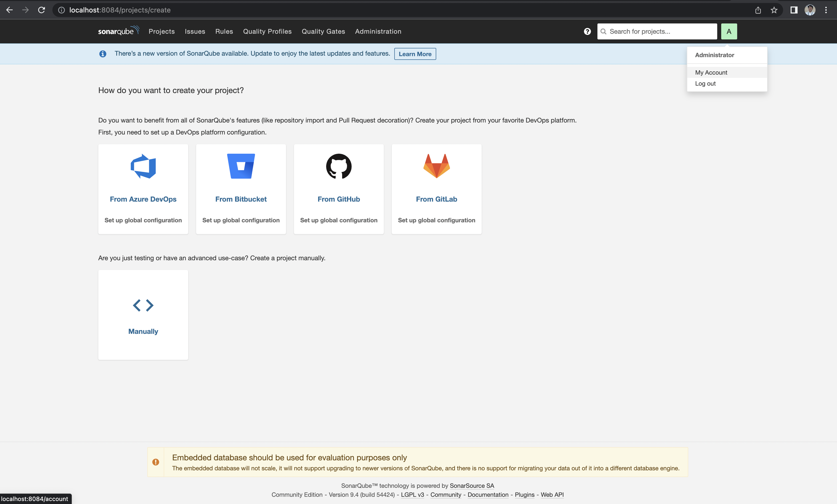Open the Plugins footer link
Viewport: 837px width, 504px height.
coord(525,495)
